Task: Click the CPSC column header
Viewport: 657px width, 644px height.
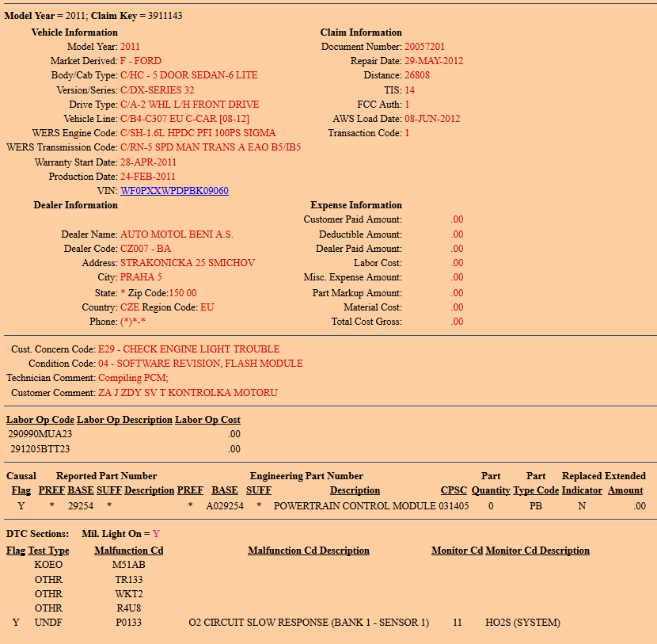Action: (x=454, y=490)
